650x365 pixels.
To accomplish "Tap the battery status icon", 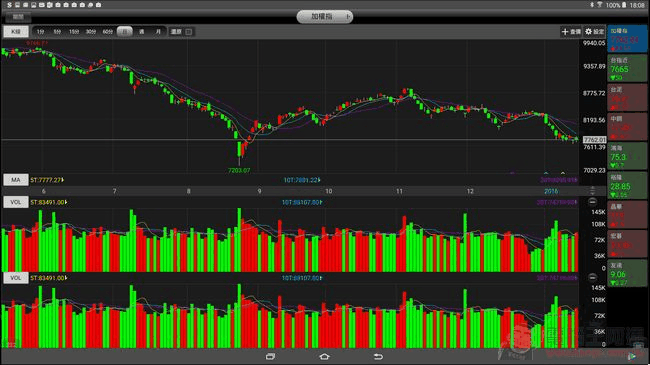I will 624,5.
